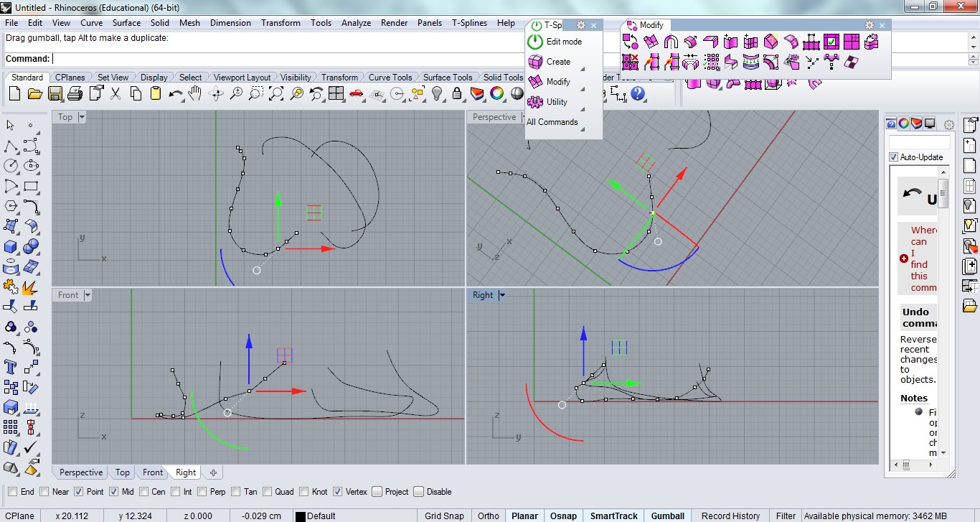This screenshot has height=522, width=980.
Task: Select the Box solid tool in sidebar
Action: pyautogui.click(x=11, y=246)
